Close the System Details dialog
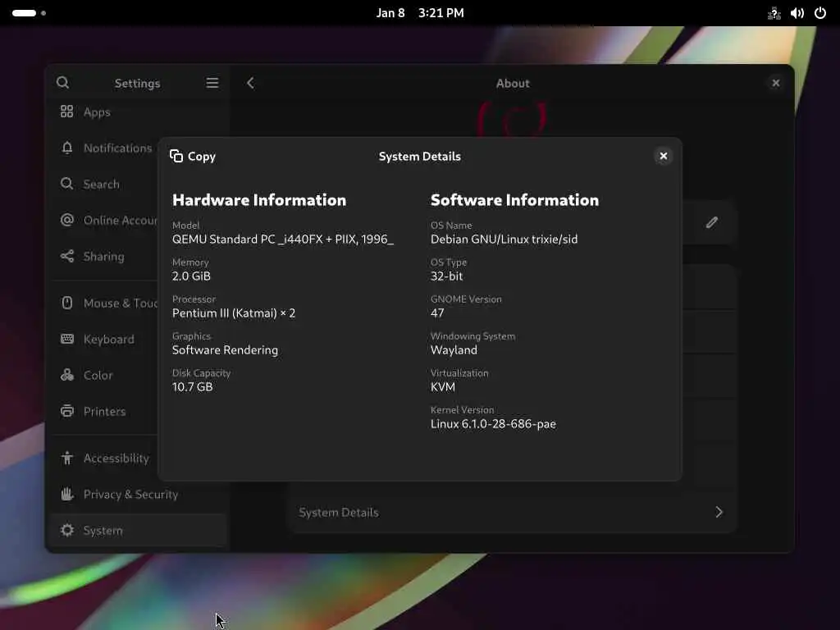840x630 pixels. [663, 156]
